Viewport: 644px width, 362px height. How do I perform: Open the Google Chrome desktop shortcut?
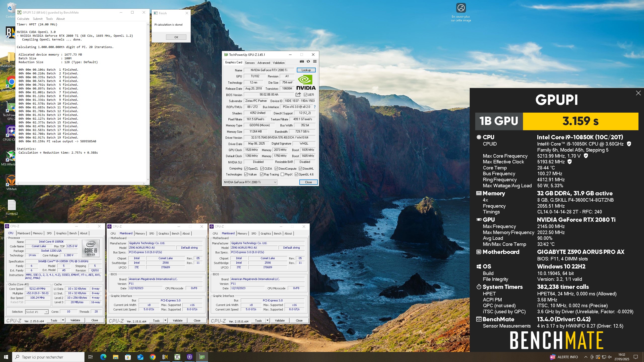click(x=10, y=84)
